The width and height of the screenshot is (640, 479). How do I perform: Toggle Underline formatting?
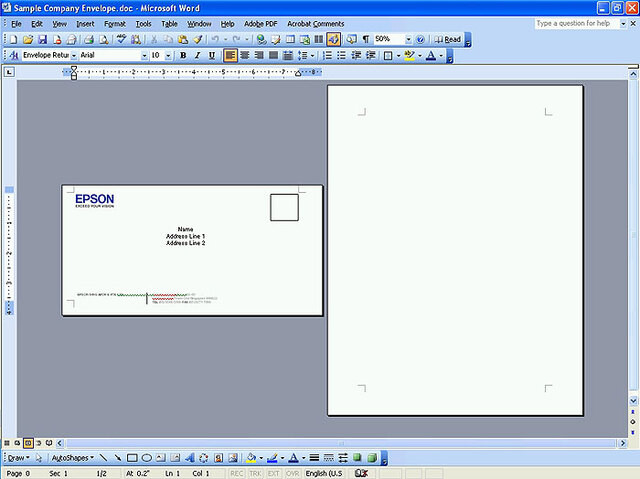pos(212,55)
